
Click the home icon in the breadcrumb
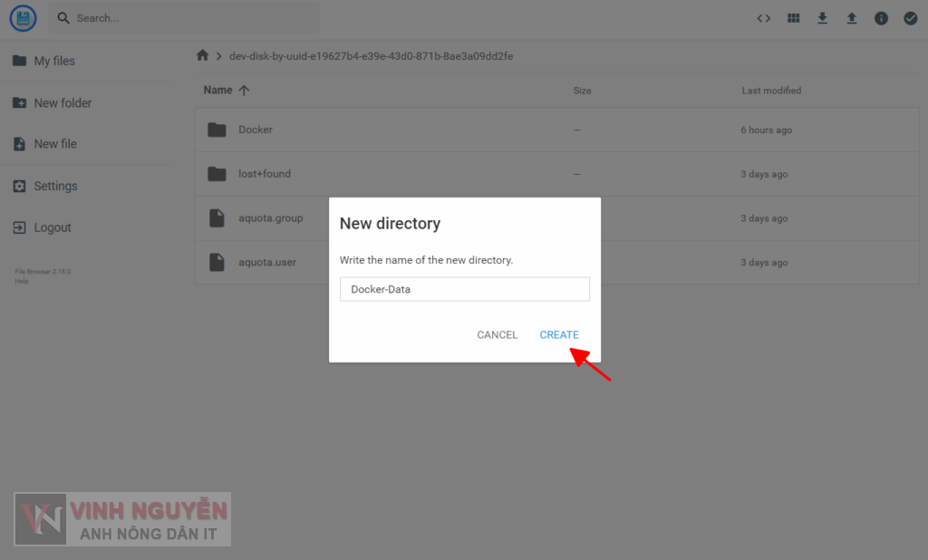coord(202,55)
